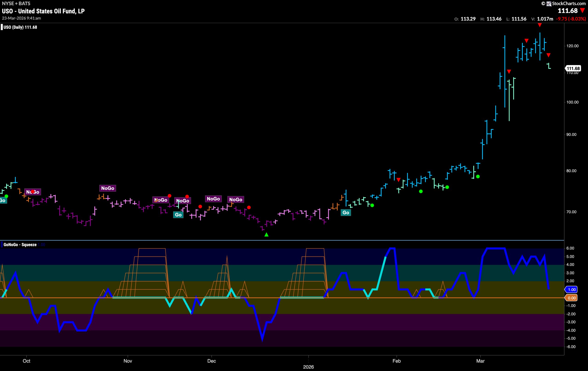The width and height of the screenshot is (588, 371).
Task: Click the green dot under the January Go bars
Action: coord(372,205)
